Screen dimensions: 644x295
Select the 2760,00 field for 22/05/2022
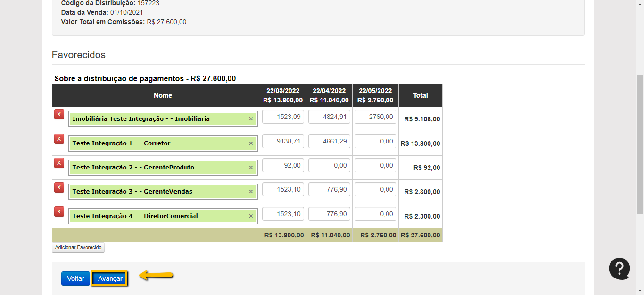point(375,117)
